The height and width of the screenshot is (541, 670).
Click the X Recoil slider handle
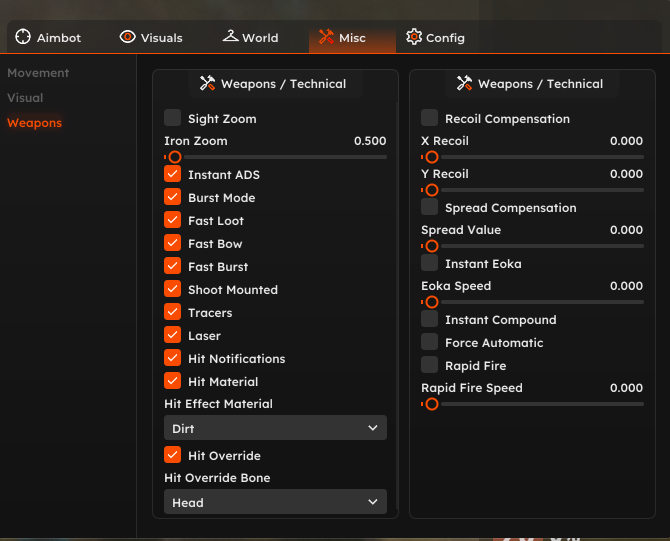(432, 157)
